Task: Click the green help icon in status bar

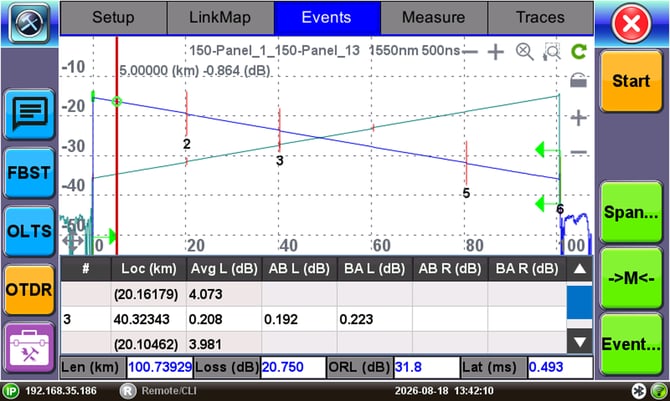Action: pyautogui.click(x=658, y=391)
